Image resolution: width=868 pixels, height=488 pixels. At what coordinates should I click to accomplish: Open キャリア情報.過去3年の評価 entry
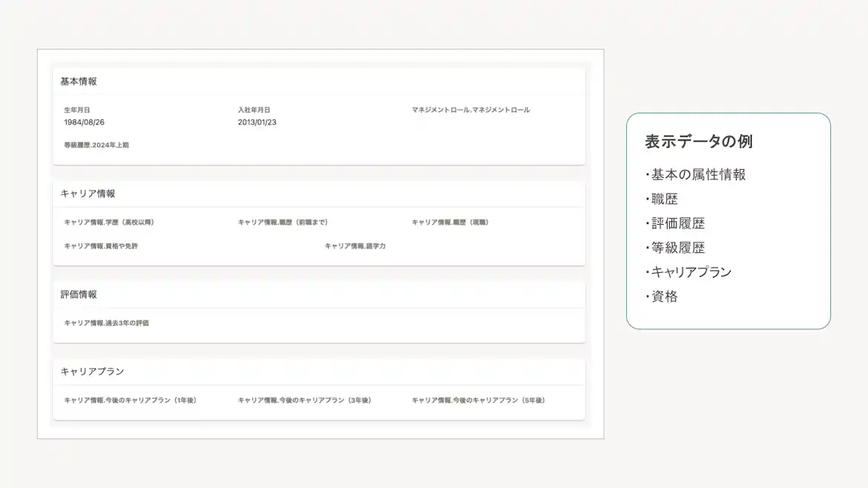pyautogui.click(x=106, y=324)
